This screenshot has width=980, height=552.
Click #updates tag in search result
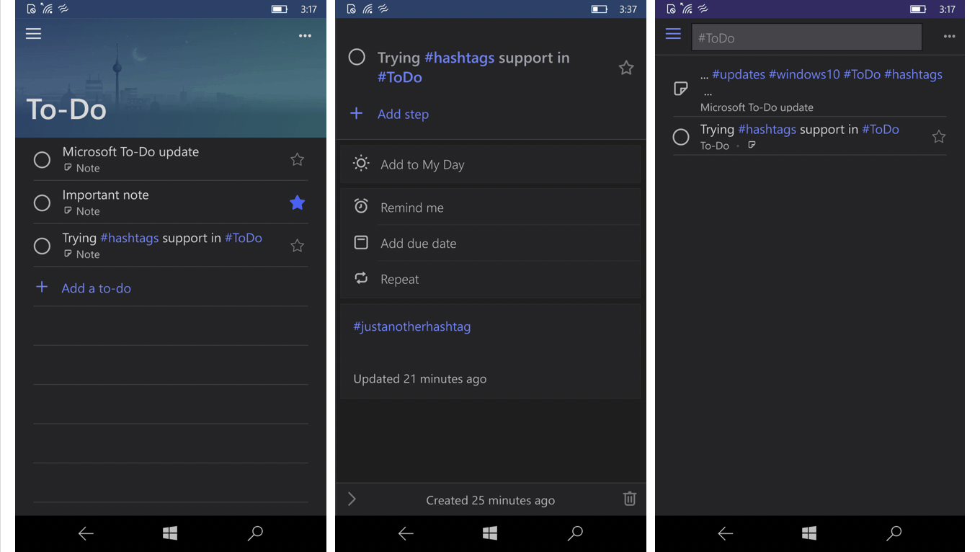point(738,74)
